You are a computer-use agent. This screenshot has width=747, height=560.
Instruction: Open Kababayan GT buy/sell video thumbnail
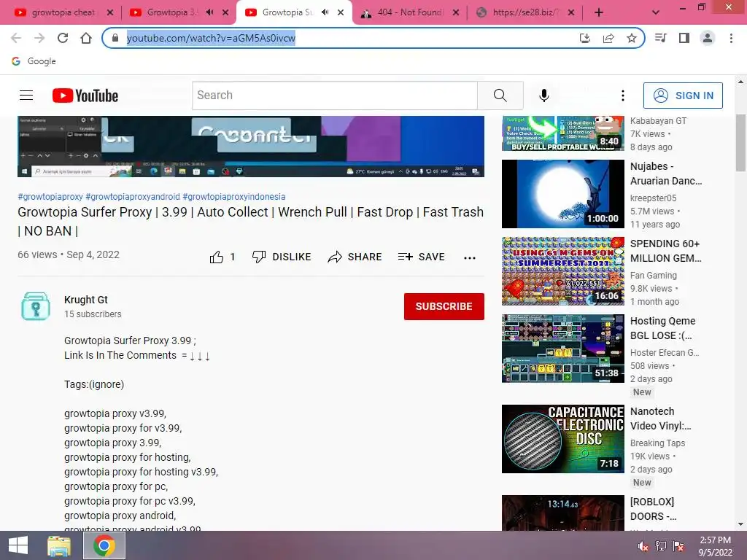point(562,133)
